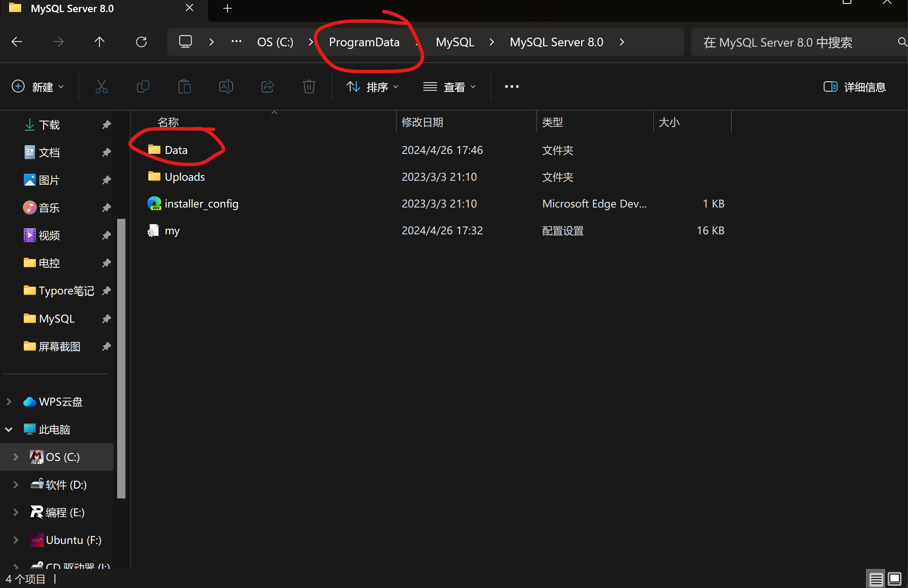Viewport: 908px width, 588px height.
Task: Sort by 修改日期 column header
Action: pyautogui.click(x=422, y=122)
